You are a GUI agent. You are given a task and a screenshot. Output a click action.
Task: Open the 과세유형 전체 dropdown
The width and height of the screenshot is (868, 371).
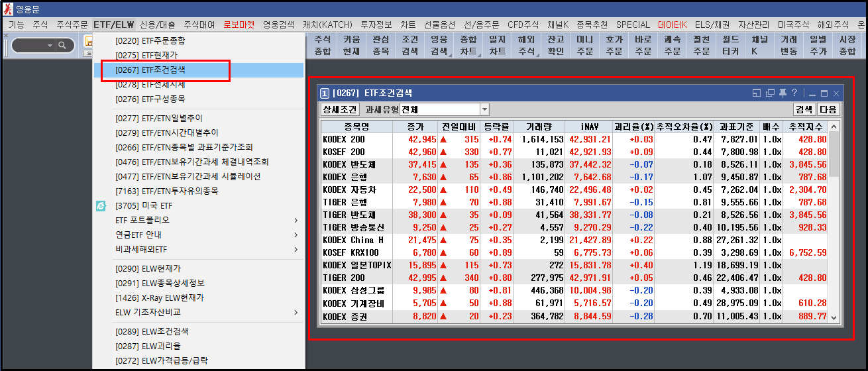pos(484,109)
